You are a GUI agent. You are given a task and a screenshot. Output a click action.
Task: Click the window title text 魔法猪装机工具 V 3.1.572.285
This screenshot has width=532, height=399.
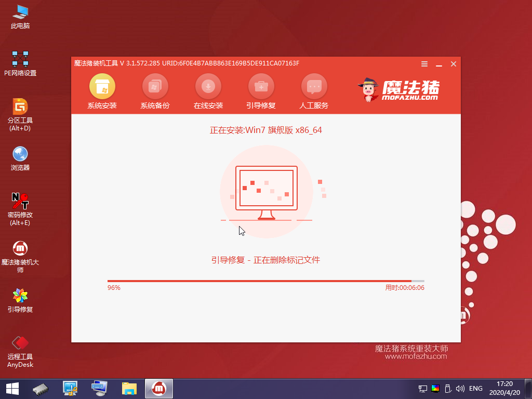click(x=117, y=63)
